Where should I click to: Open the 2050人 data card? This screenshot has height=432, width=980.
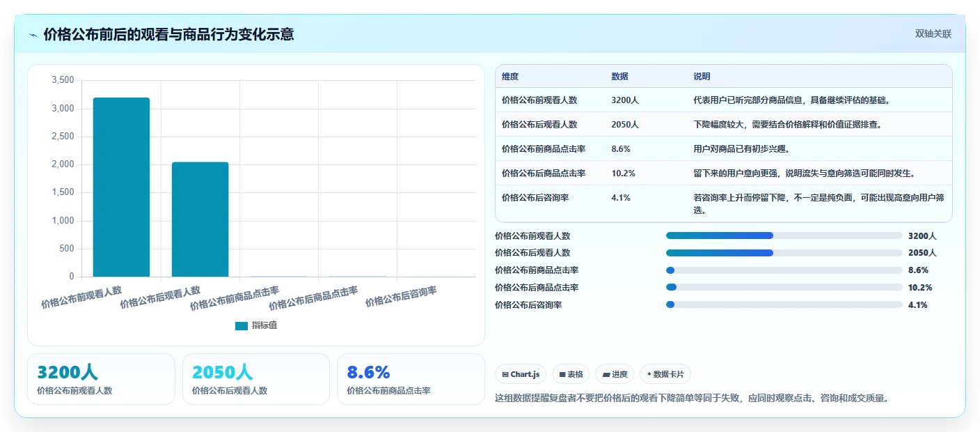[256, 379]
